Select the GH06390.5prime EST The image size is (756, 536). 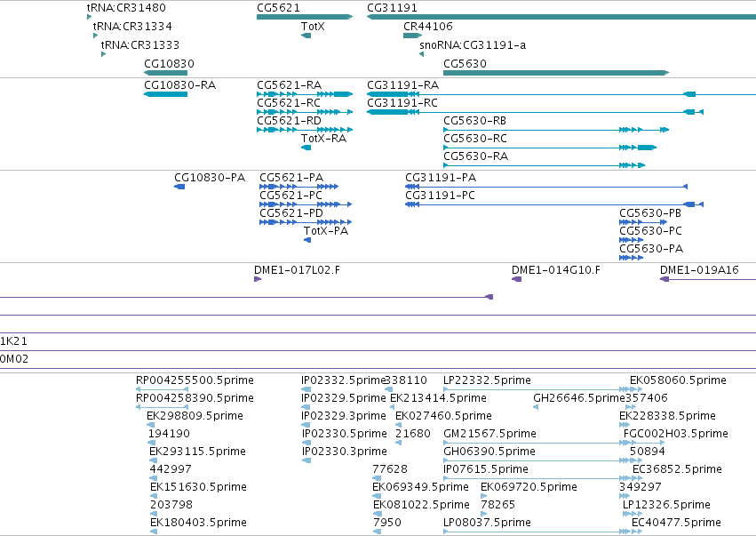[543, 460]
